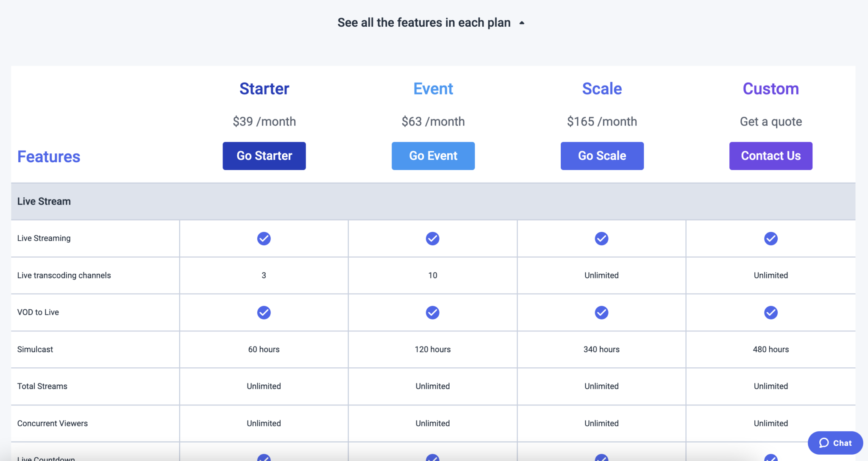Click the VOD to Live checkmark under Starter
Image resolution: width=868 pixels, height=461 pixels.
click(x=264, y=312)
